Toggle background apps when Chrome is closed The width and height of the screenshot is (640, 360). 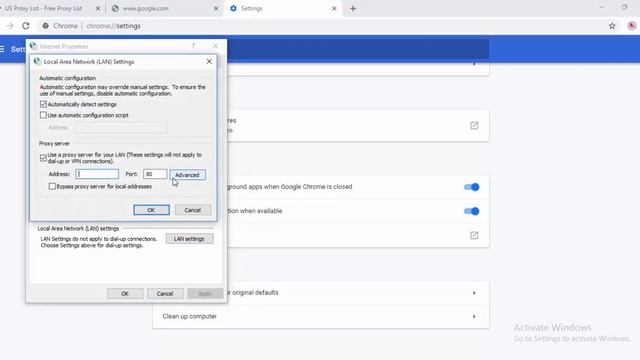pyautogui.click(x=471, y=187)
